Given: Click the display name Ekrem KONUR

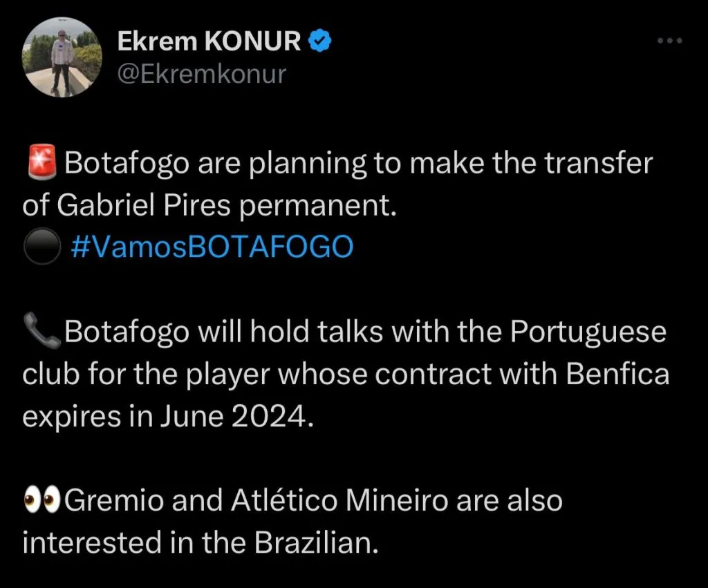Looking at the screenshot, I should [x=209, y=41].
